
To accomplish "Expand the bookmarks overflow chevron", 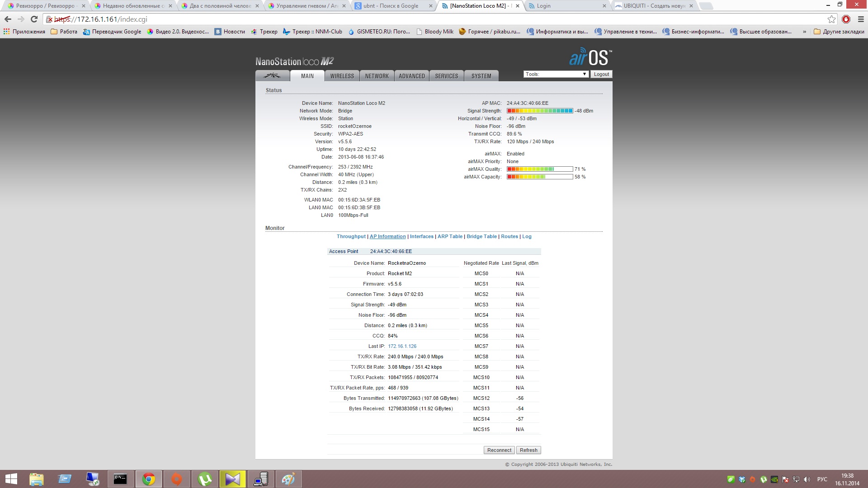I will click(x=804, y=32).
